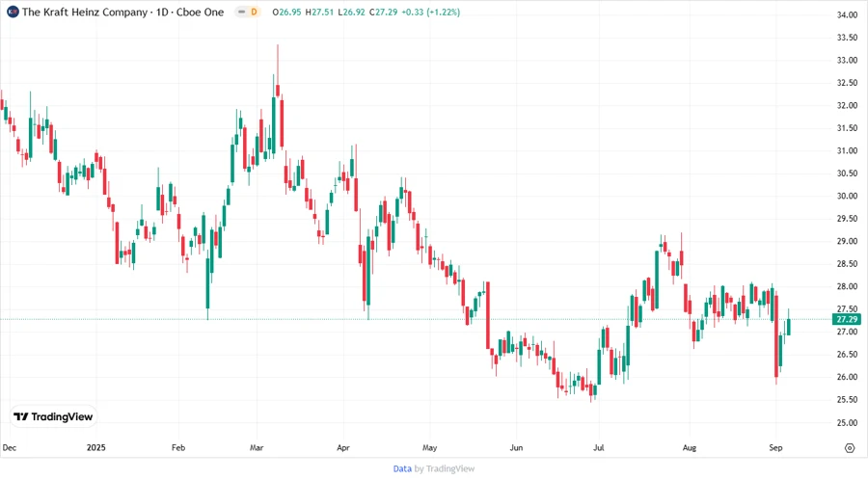Click the 'Jun' label on time axis
This screenshot has height=480, width=868.
(516, 448)
